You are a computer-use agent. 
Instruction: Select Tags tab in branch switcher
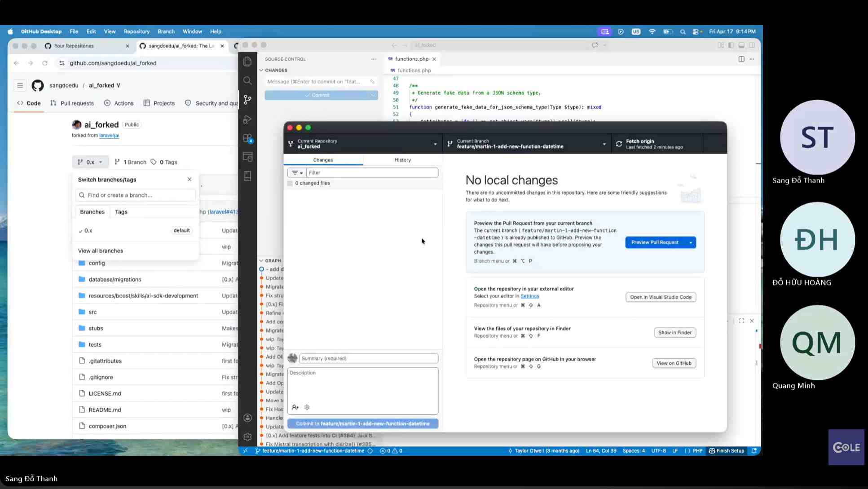[121, 212]
